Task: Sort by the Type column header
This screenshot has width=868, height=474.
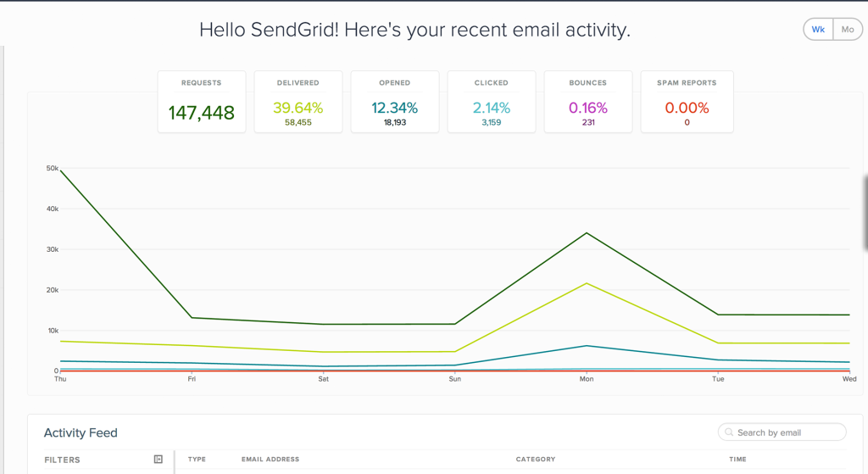Action: point(197,459)
